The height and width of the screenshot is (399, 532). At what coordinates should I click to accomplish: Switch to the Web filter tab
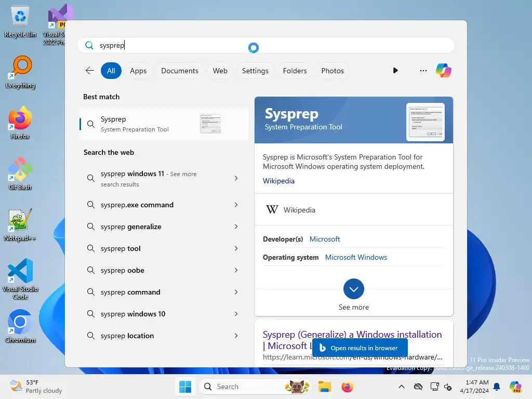click(x=220, y=71)
